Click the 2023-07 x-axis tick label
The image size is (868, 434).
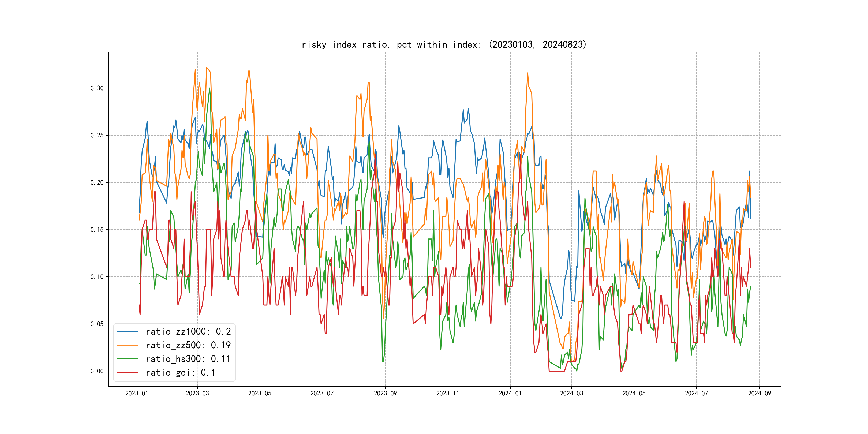pyautogui.click(x=322, y=393)
